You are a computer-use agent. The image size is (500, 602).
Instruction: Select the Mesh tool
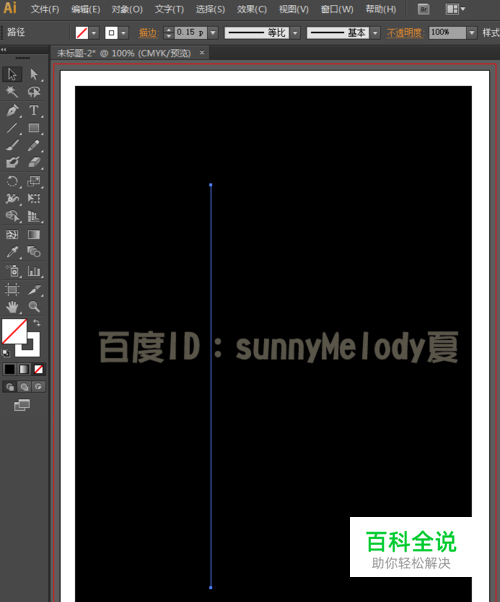pyautogui.click(x=12, y=235)
